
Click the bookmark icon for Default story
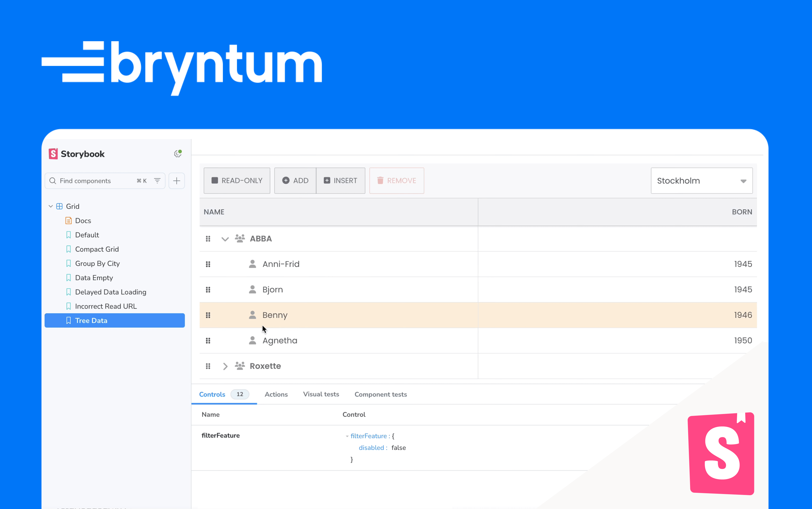[x=68, y=235]
